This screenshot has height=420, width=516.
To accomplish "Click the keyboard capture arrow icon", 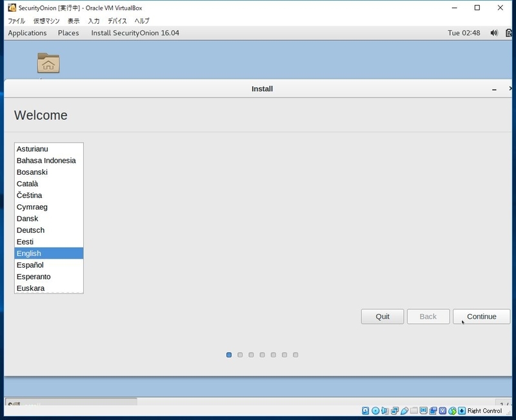I will tap(462, 410).
